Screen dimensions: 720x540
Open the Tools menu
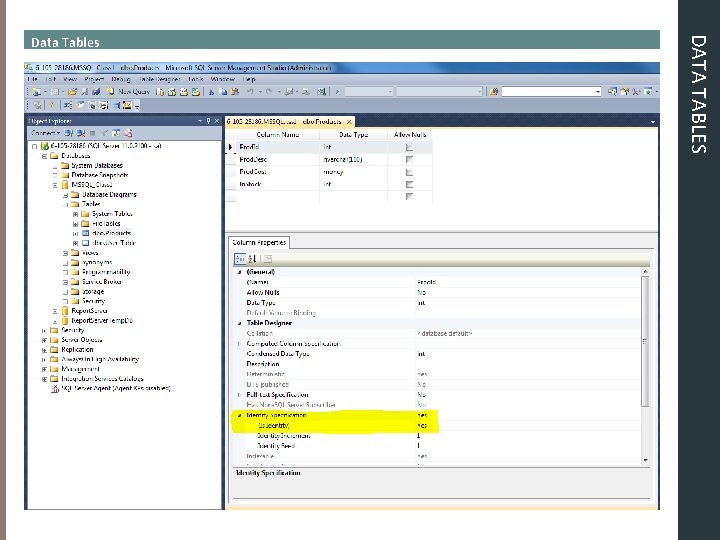pos(195,79)
